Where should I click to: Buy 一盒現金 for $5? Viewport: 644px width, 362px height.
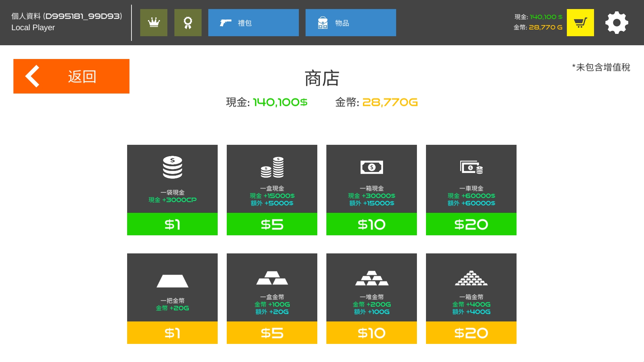click(x=272, y=224)
